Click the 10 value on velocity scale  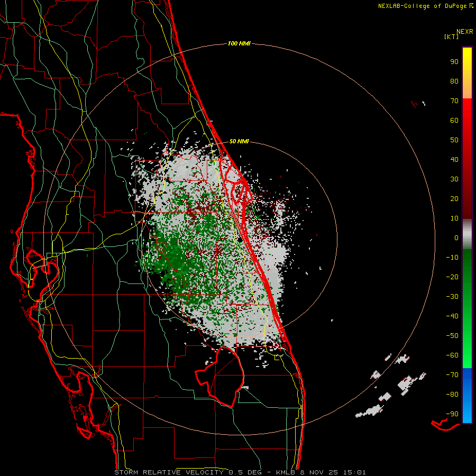(x=454, y=218)
